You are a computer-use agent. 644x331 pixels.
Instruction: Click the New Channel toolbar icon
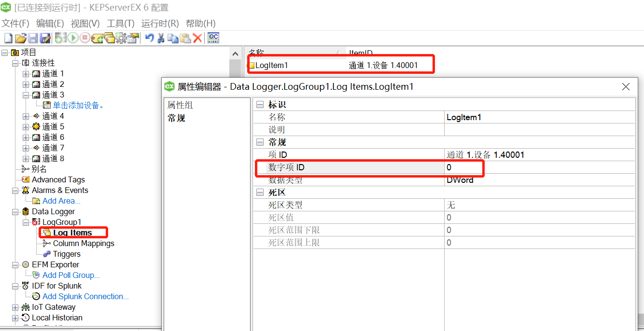tap(60, 38)
